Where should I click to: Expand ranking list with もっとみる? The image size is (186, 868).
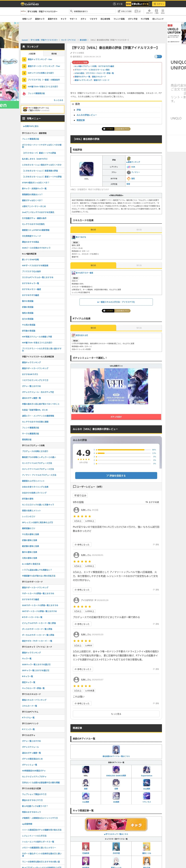coord(58,100)
